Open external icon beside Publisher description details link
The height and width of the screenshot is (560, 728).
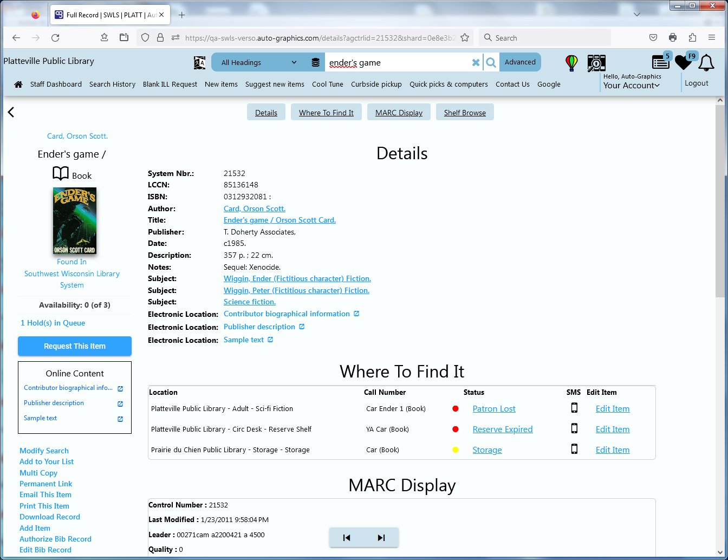(x=302, y=327)
